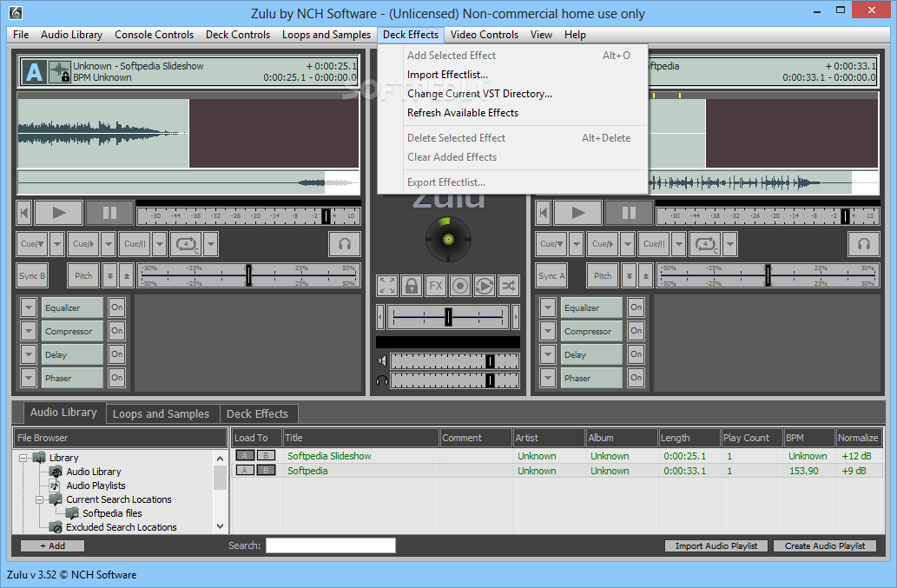Click the + Add button
The image size is (897, 588).
point(53,545)
